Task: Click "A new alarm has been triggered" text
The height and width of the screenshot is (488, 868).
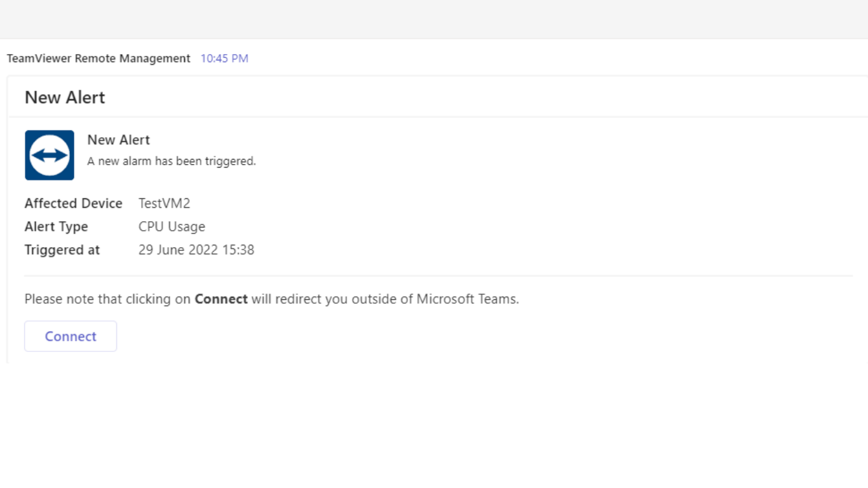Action: 171,161
